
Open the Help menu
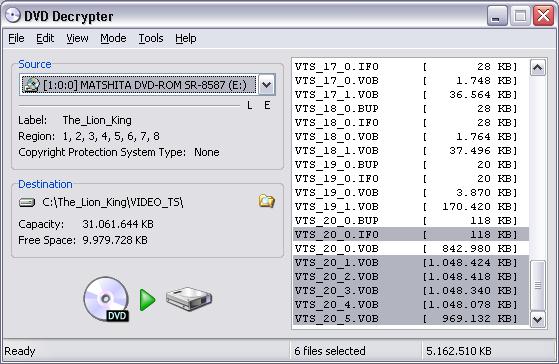[x=185, y=38]
